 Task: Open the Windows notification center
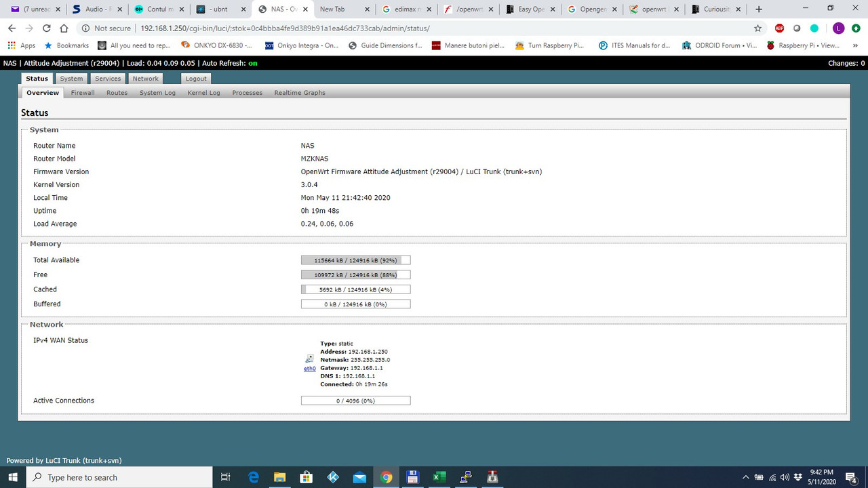coord(852,477)
